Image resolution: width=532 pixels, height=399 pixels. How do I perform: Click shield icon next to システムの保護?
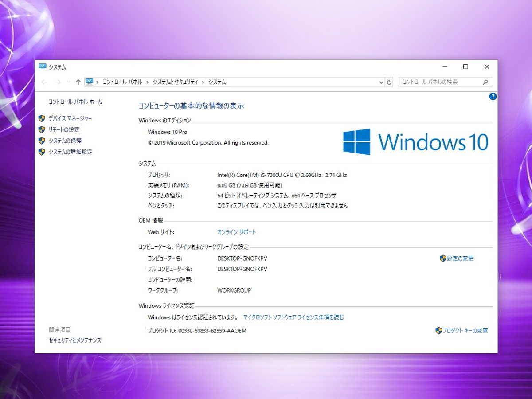[x=42, y=141]
